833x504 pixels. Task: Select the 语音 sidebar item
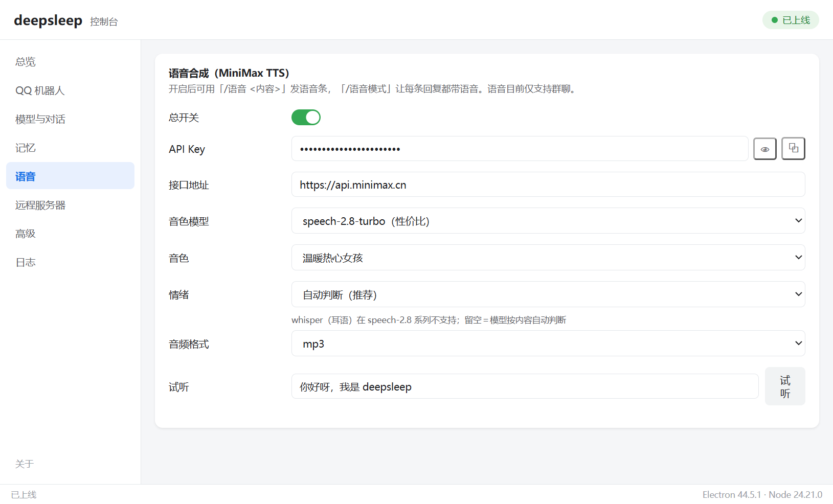[70, 176]
